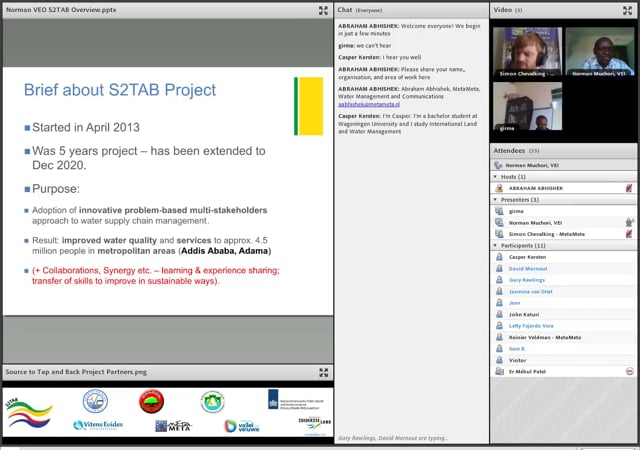Click the presenter icon beside Norman Muchori, VEI
The height and width of the screenshot is (450, 640).
499,223
